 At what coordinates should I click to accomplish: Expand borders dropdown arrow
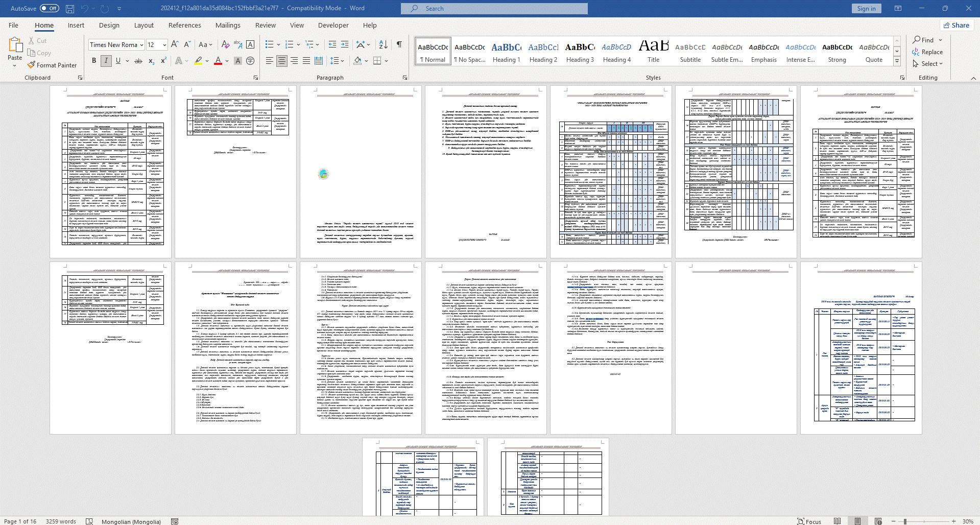pos(387,61)
